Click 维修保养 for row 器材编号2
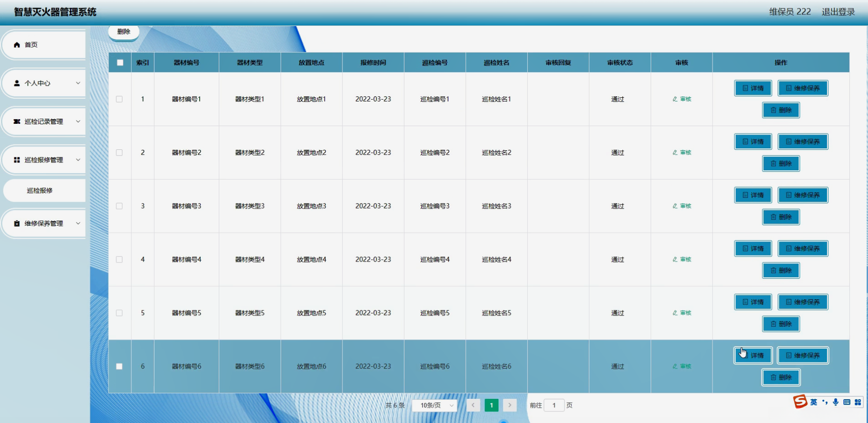The image size is (868, 423). coord(803,142)
